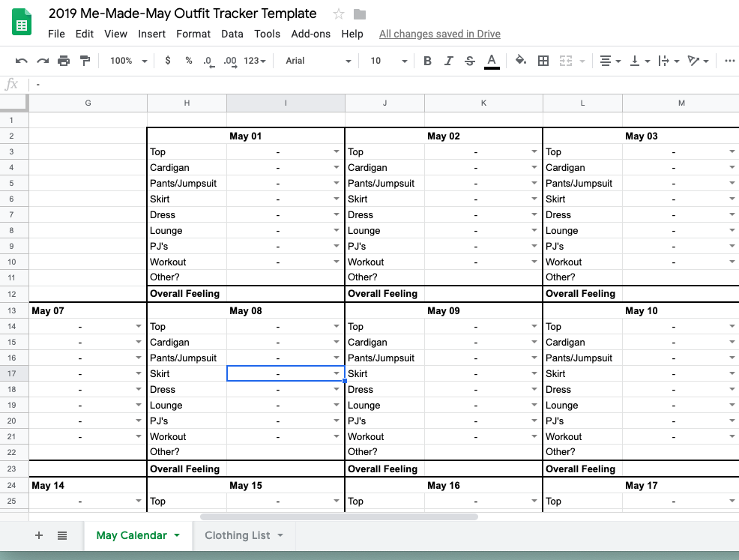
Task: Open May 09 Dress dropdown arrow
Action: tap(534, 389)
